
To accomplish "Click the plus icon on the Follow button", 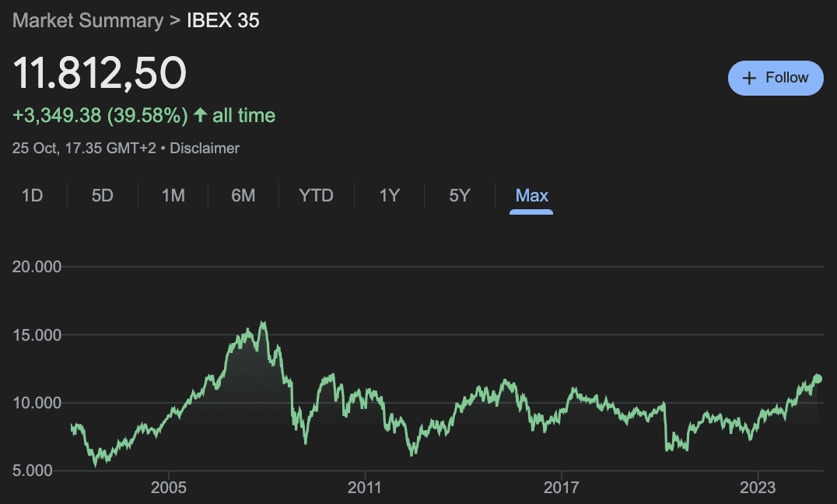I will (749, 78).
